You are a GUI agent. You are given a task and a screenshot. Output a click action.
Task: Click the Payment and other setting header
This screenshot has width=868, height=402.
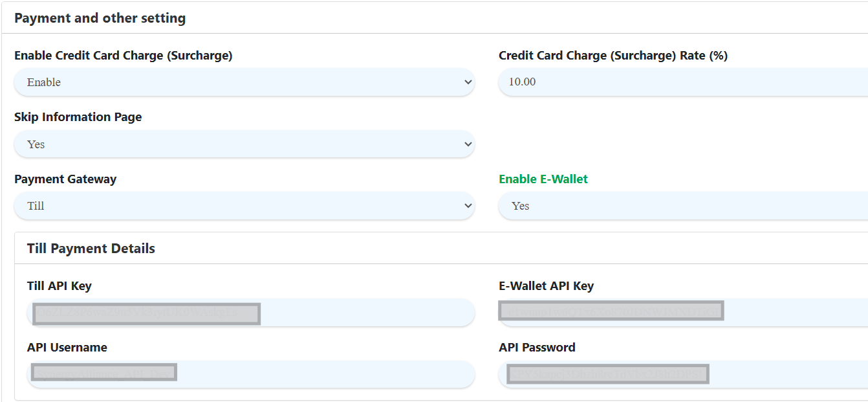(100, 18)
